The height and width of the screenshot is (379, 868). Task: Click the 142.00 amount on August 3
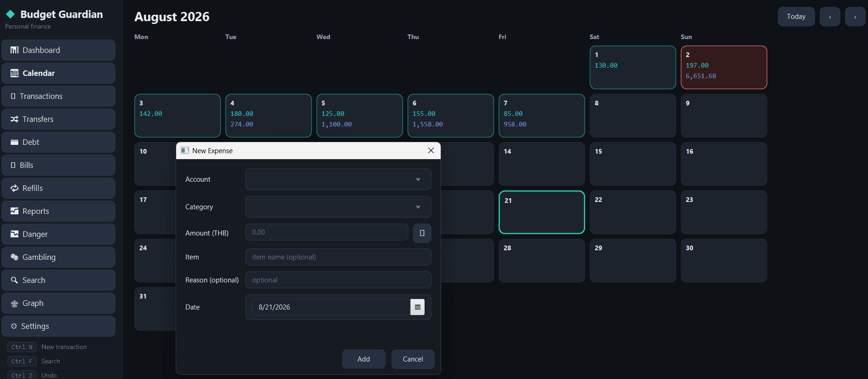[x=150, y=114]
